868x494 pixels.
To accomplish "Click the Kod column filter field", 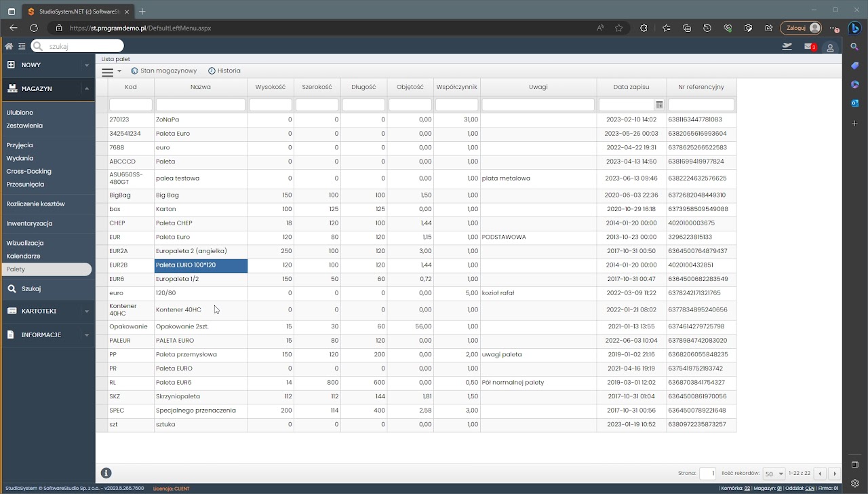I will point(130,104).
